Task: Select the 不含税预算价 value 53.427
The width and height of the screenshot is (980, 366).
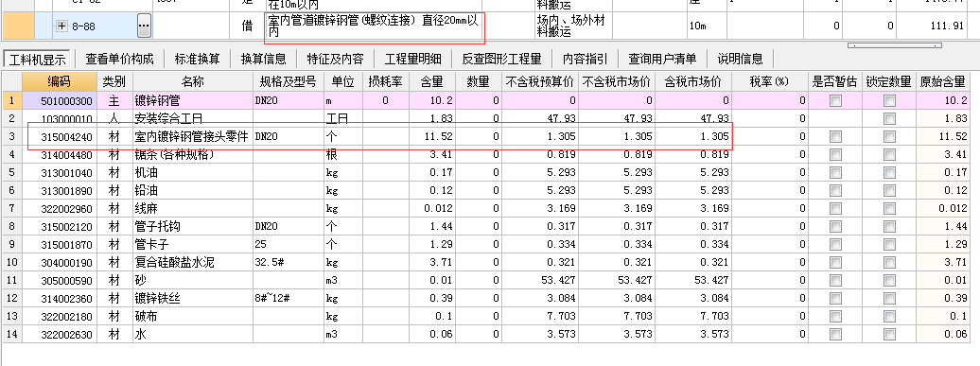Action: (540, 281)
